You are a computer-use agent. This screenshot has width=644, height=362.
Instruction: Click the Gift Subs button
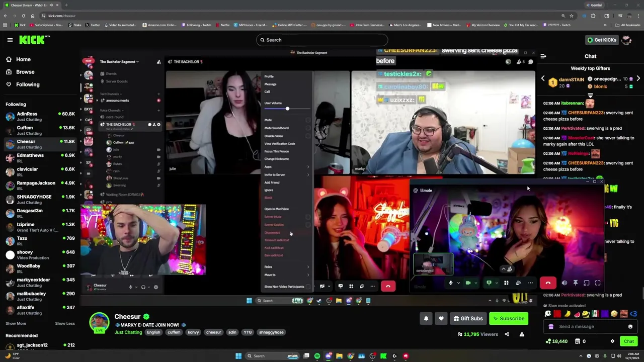coord(468,318)
